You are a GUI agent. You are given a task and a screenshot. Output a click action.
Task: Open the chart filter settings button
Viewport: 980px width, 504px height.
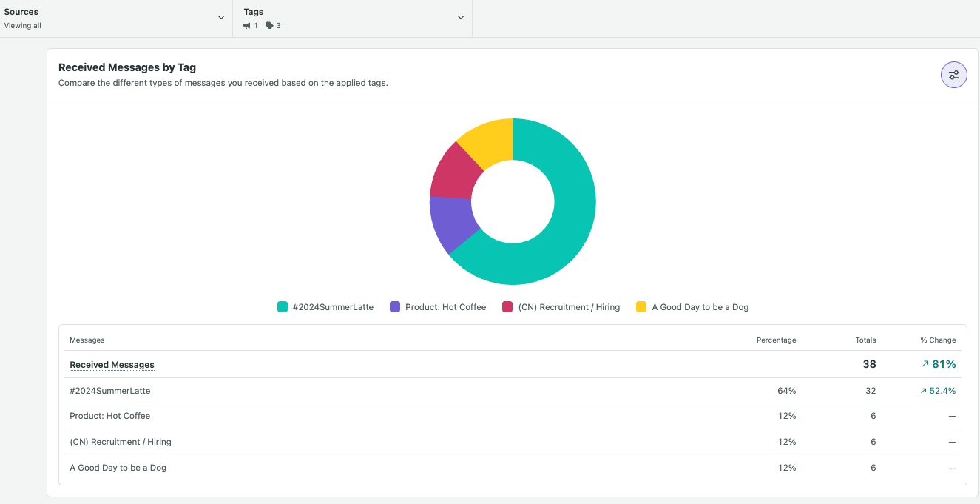point(953,75)
